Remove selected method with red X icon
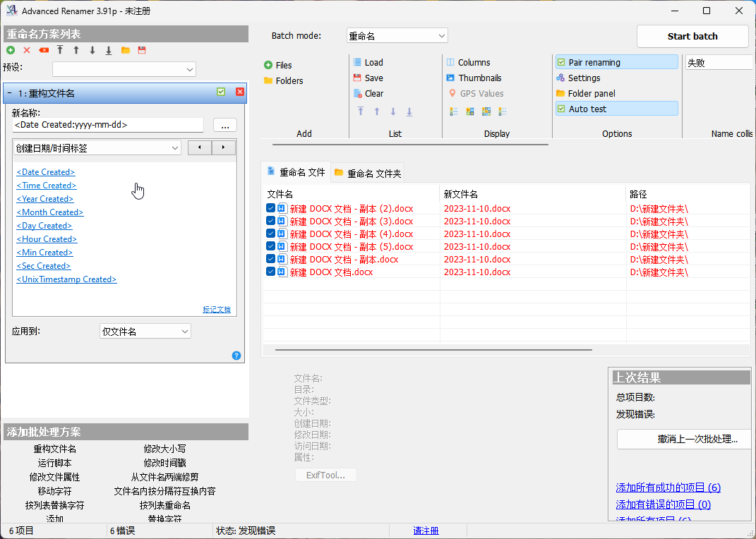The image size is (756, 539). pos(27,50)
